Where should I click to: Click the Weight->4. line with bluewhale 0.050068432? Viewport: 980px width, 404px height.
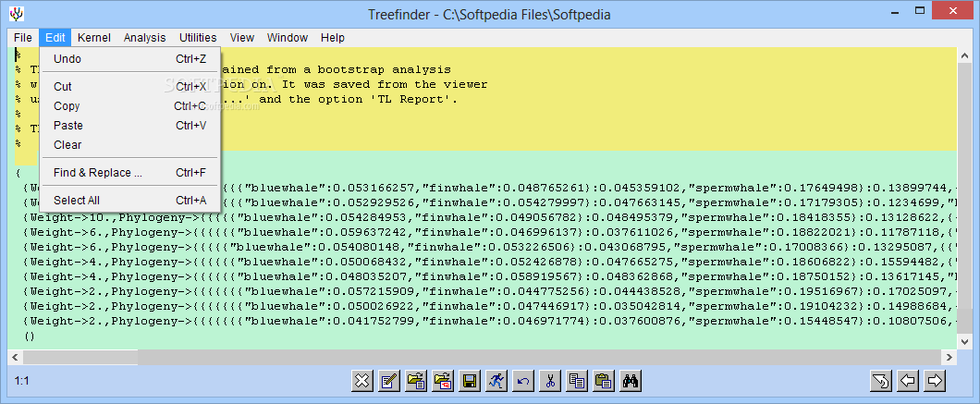pyautogui.click(x=490, y=262)
